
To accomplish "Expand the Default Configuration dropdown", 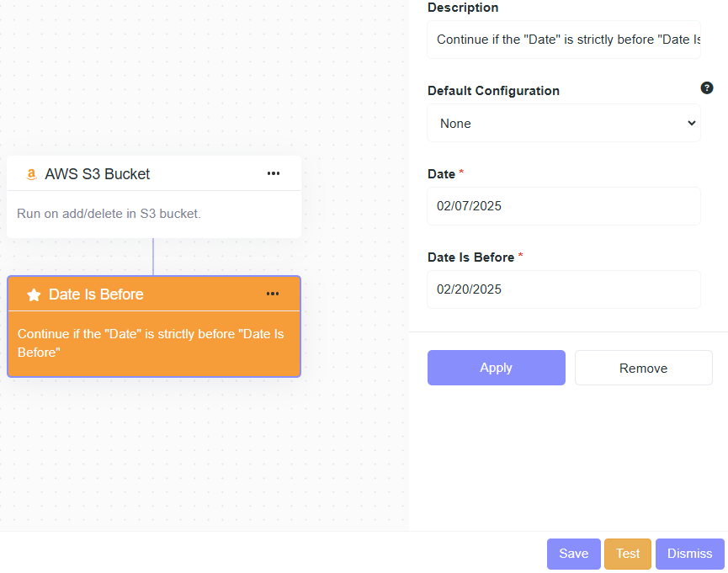I will (x=564, y=123).
